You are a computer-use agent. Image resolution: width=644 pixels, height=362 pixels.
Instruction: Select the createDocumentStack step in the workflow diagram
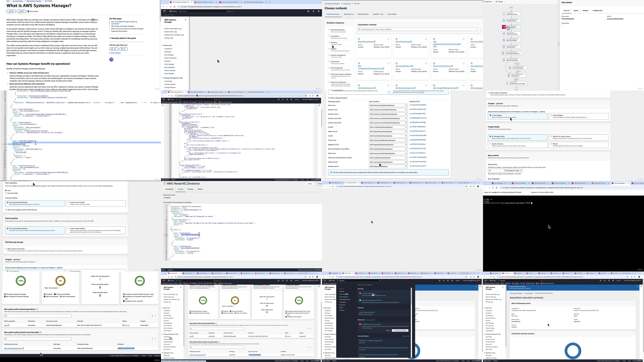(512, 14)
